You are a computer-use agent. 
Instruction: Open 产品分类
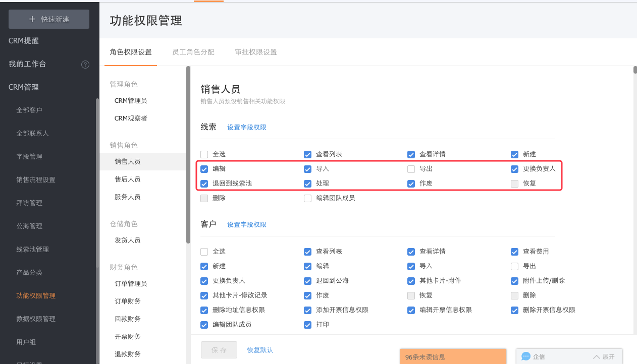29,273
